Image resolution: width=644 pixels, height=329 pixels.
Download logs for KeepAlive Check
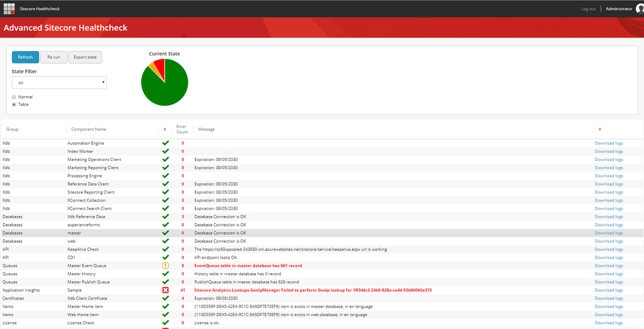609,249
